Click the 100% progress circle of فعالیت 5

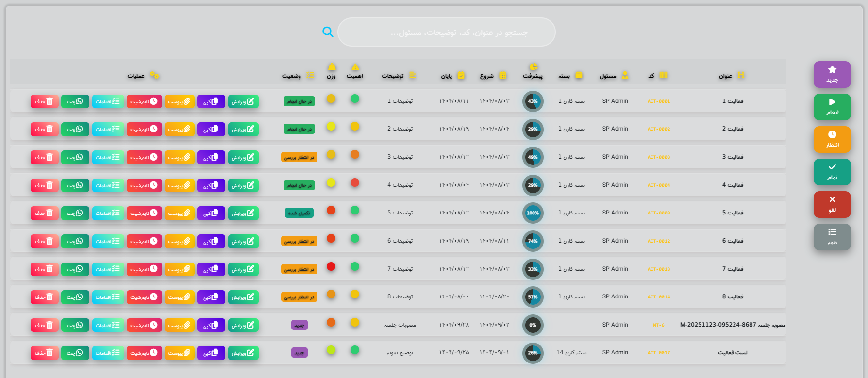(x=533, y=213)
